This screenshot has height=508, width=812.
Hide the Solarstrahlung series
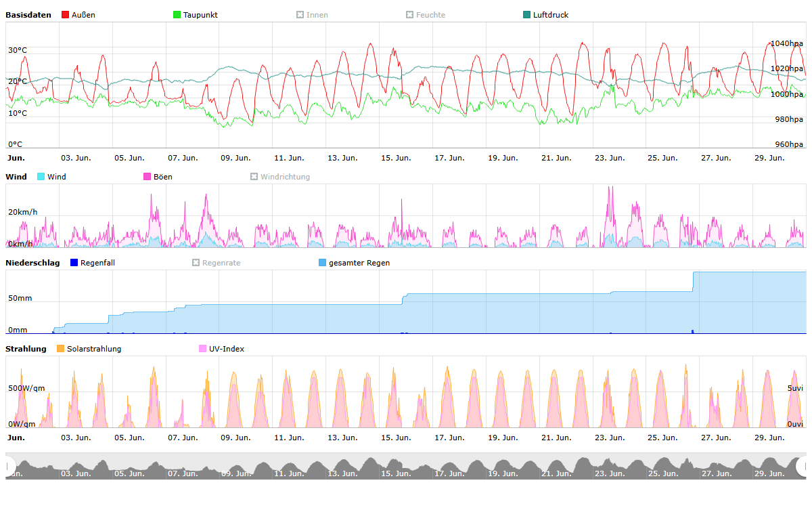pyautogui.click(x=61, y=349)
